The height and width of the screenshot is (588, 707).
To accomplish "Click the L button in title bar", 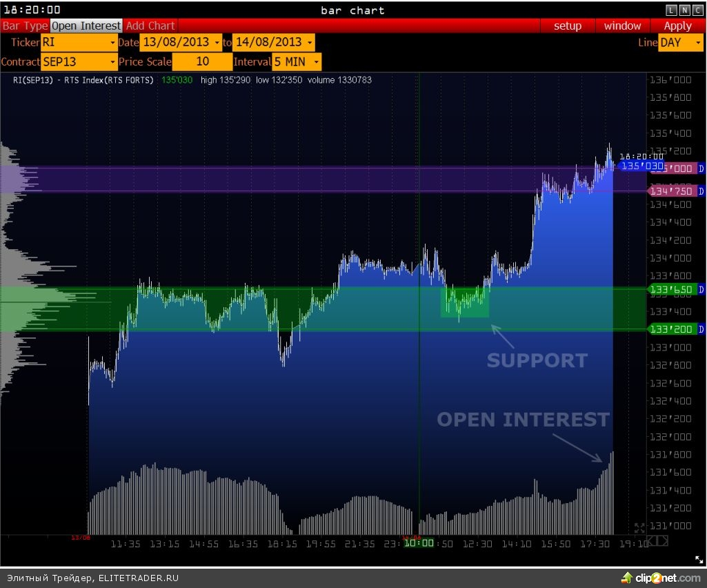I will 671,10.
